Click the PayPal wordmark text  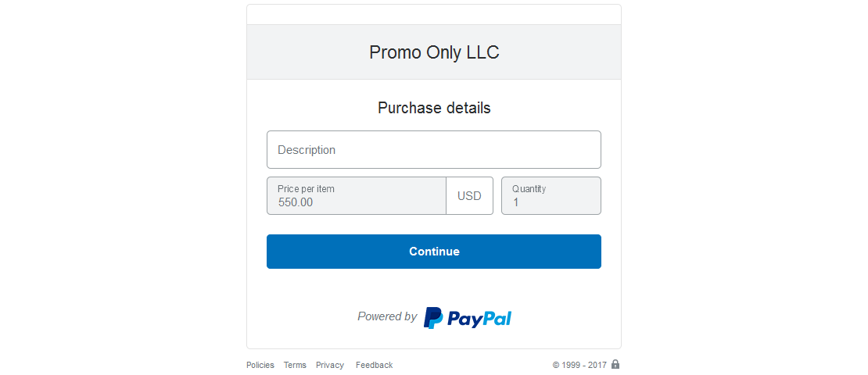coord(479,318)
